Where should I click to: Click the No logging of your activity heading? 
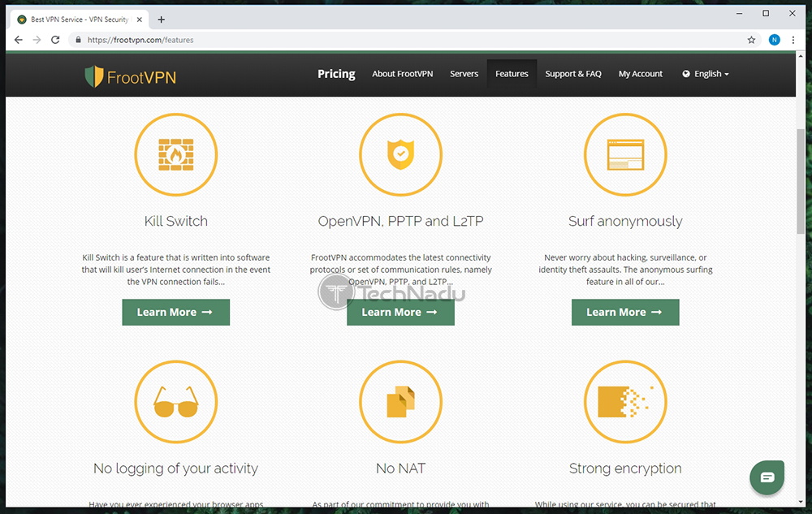click(x=176, y=469)
